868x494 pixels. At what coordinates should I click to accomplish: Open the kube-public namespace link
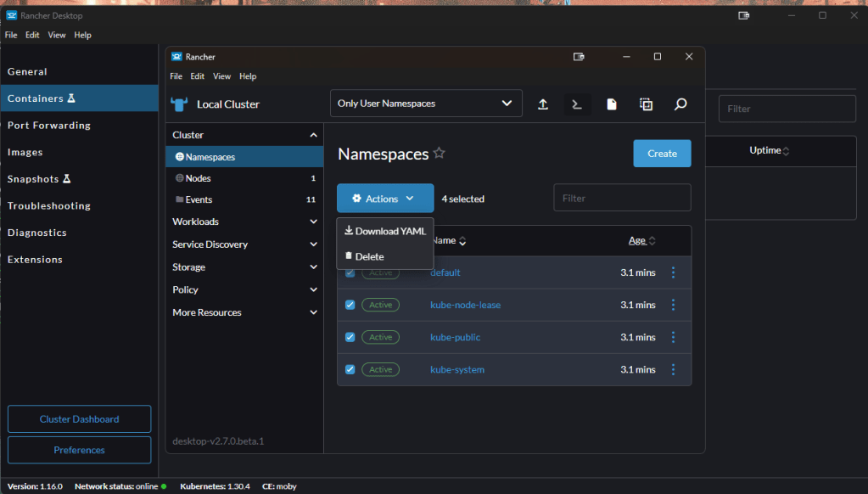pyautogui.click(x=455, y=337)
